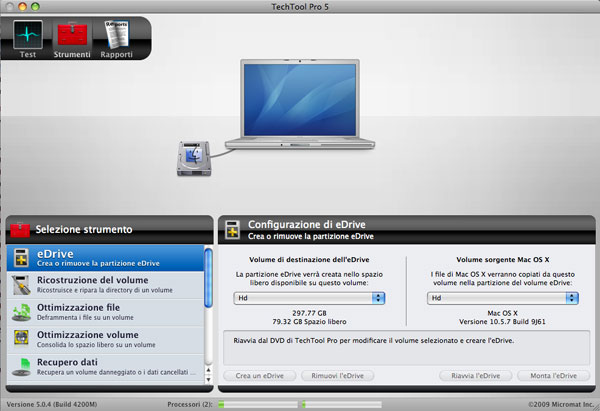Viewport: 600px width, 411px height.
Task: Click the Ottimizzazione file icon
Action: (21, 312)
